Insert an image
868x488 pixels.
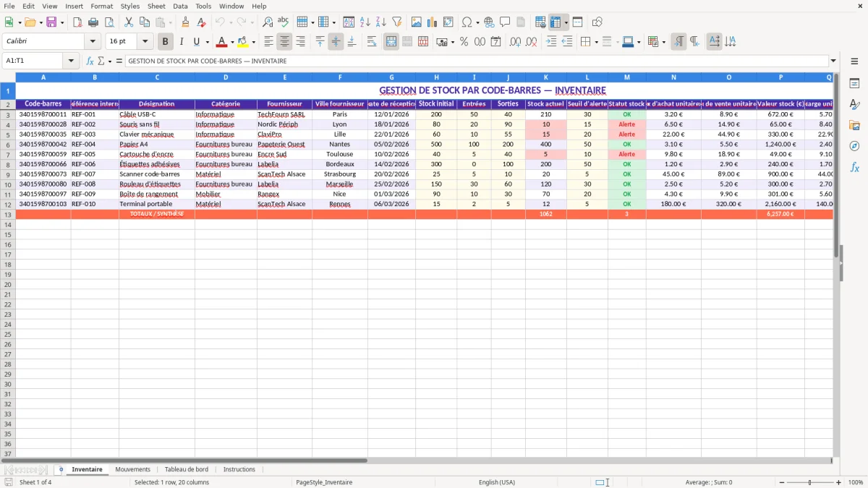pos(416,22)
